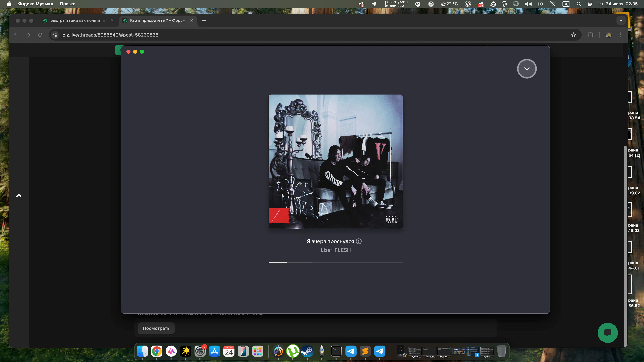Click the forum scroll-to-top arrow
This screenshot has width=644, height=362.
19,195
